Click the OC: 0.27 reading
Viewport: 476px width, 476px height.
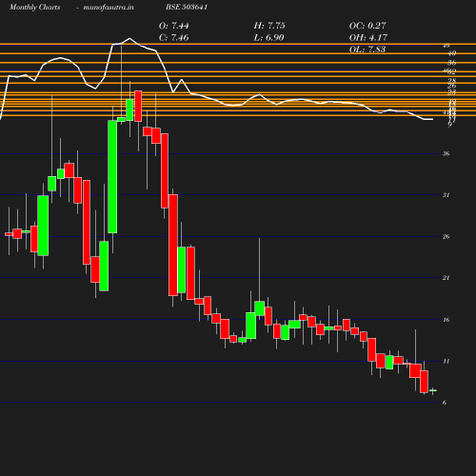(367, 26)
